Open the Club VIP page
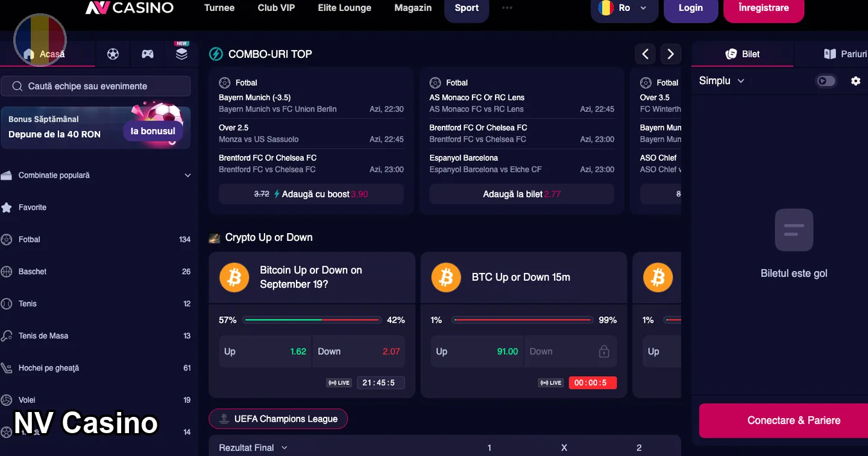The width and height of the screenshot is (868, 456). pyautogui.click(x=276, y=8)
